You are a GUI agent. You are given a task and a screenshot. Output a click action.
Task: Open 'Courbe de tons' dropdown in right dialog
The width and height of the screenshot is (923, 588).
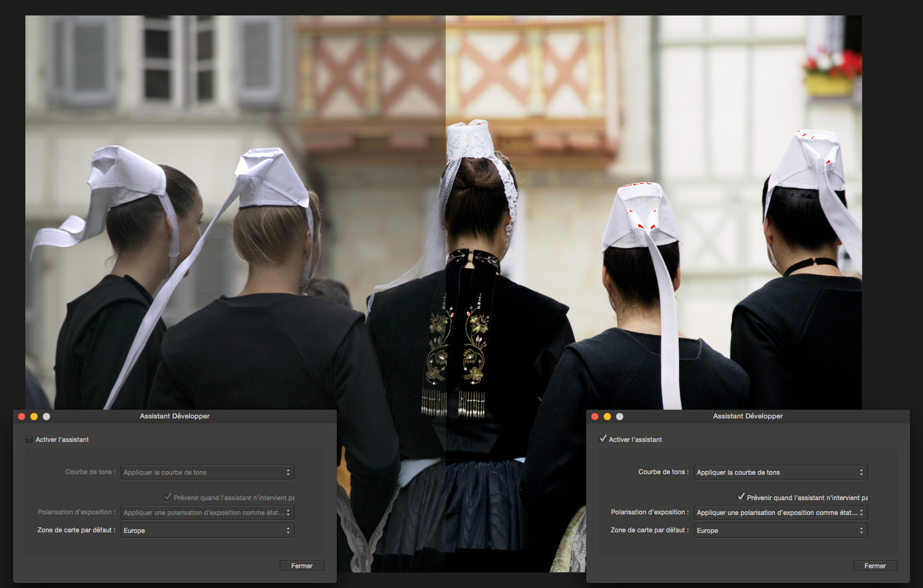click(781, 472)
